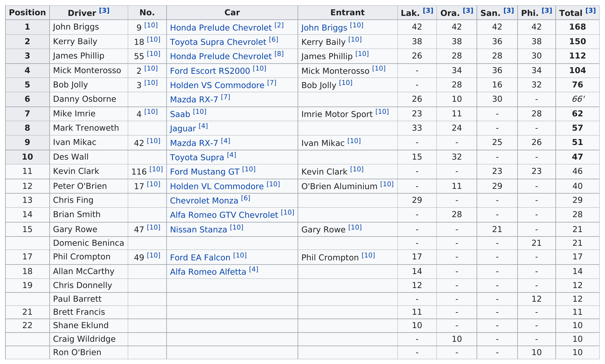Open reference [4] after Alfa Romeo Alfetta
Image resolution: width=605 pixels, height=364 pixels.
[254, 269]
